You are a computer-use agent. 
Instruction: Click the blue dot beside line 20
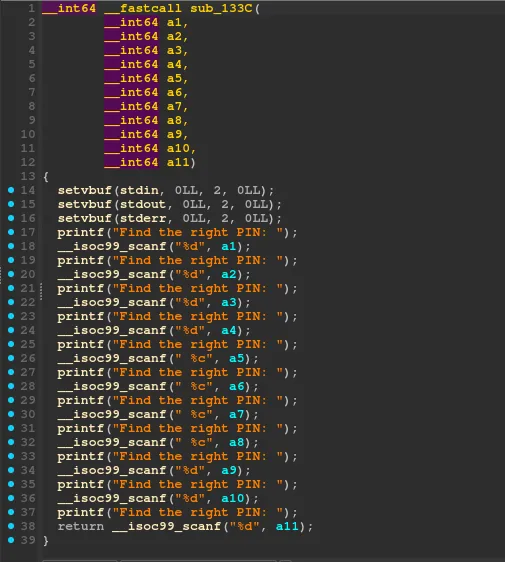11,274
